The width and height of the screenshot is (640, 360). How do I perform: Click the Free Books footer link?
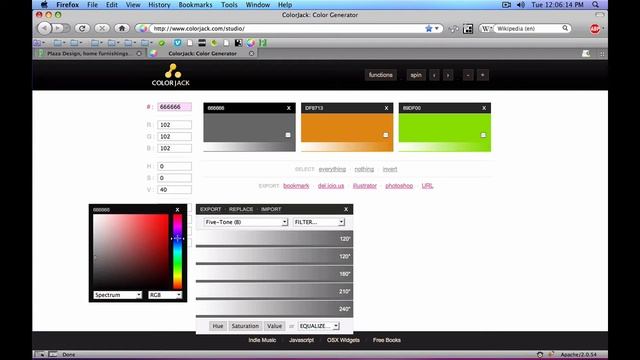pyautogui.click(x=387, y=340)
